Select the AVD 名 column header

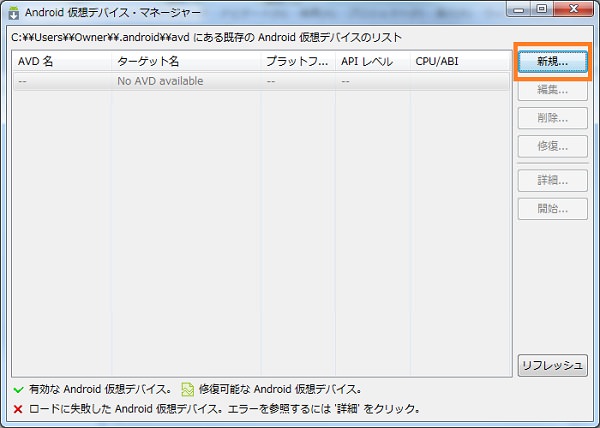click(62, 61)
